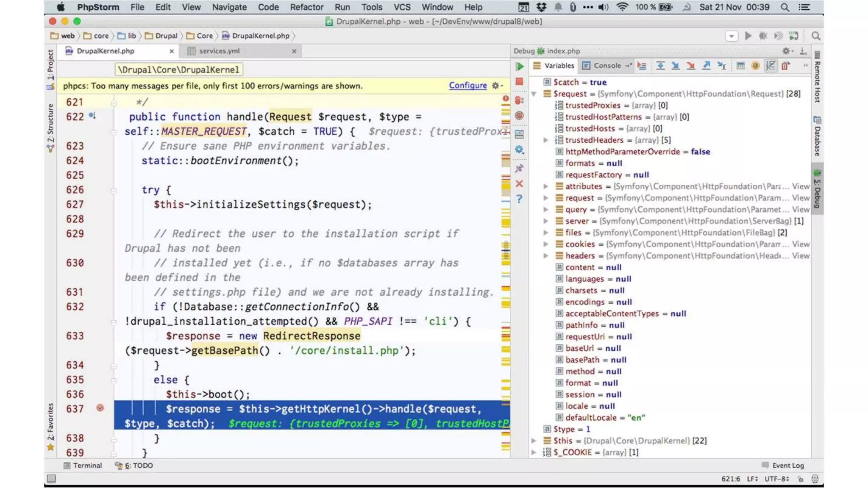The height and width of the screenshot is (488, 868).
Task: Open the Refactor menu
Action: pos(306,7)
